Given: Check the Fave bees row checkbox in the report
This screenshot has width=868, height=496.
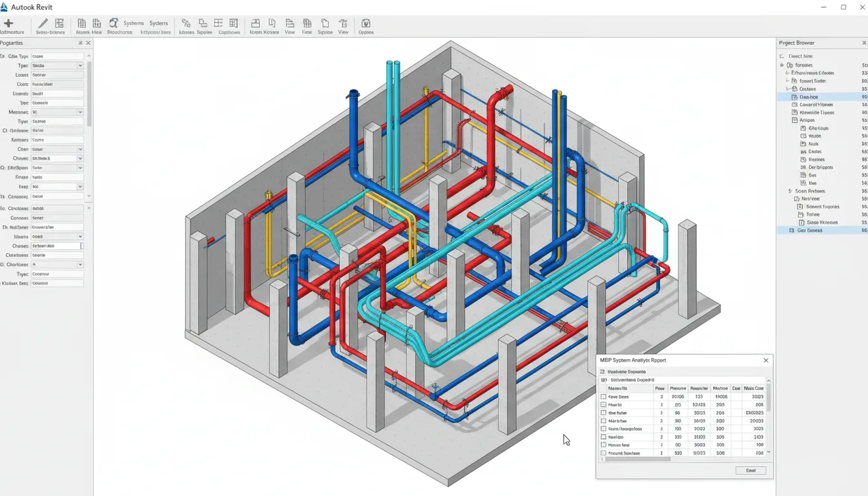Looking at the screenshot, I should (603, 397).
